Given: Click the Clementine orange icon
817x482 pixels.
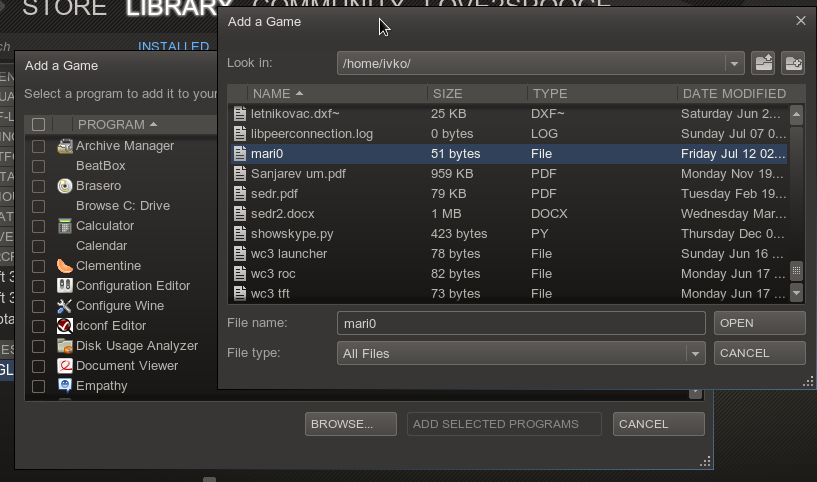Looking at the screenshot, I should point(65,266).
